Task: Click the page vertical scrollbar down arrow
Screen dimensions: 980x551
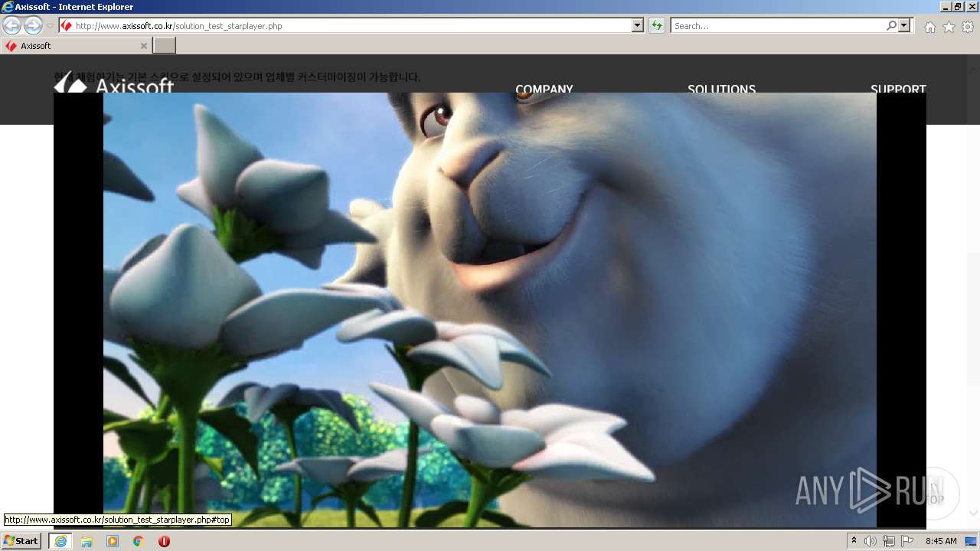Action: [973, 514]
